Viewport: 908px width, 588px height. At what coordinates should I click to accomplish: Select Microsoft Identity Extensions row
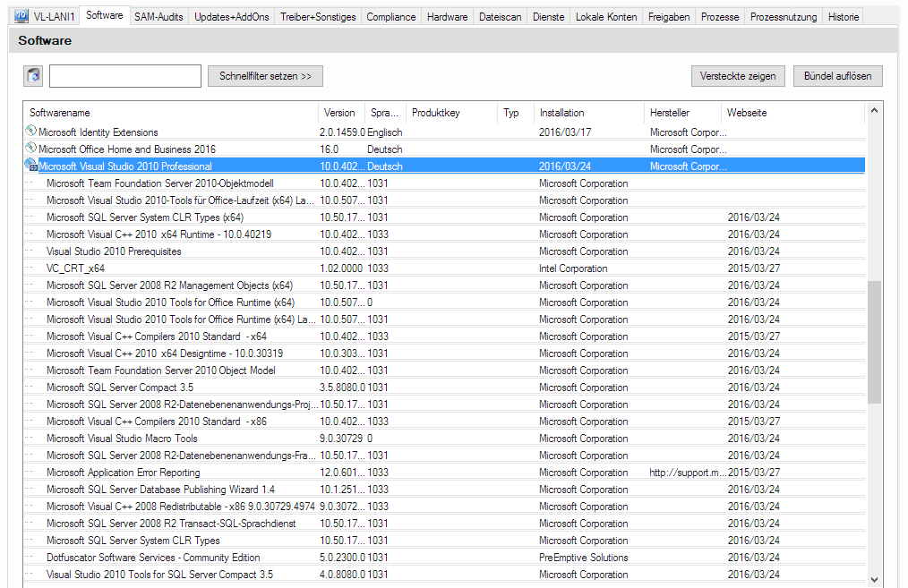(445, 132)
